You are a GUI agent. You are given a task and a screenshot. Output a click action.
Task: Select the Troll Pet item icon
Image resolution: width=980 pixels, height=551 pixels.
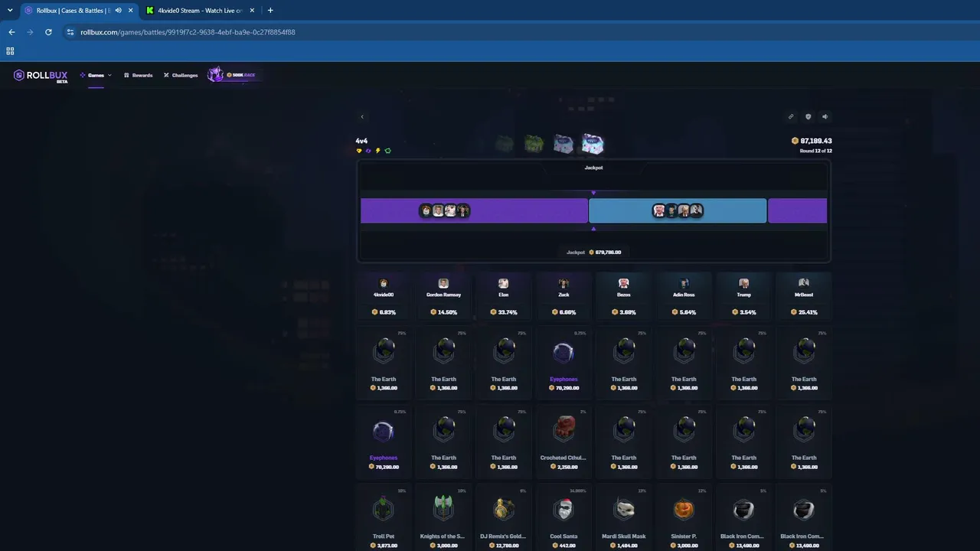tap(384, 509)
